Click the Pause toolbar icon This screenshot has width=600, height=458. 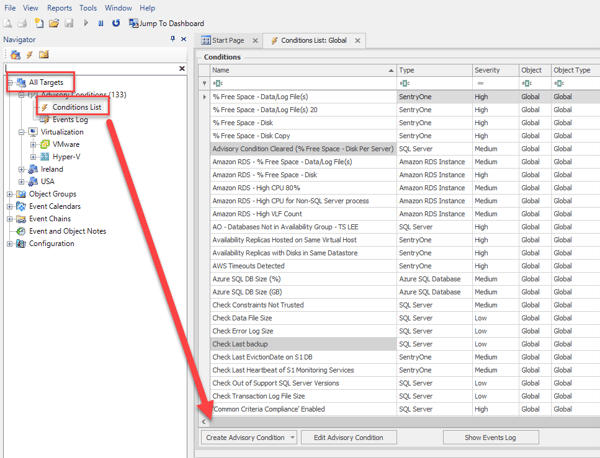click(101, 23)
